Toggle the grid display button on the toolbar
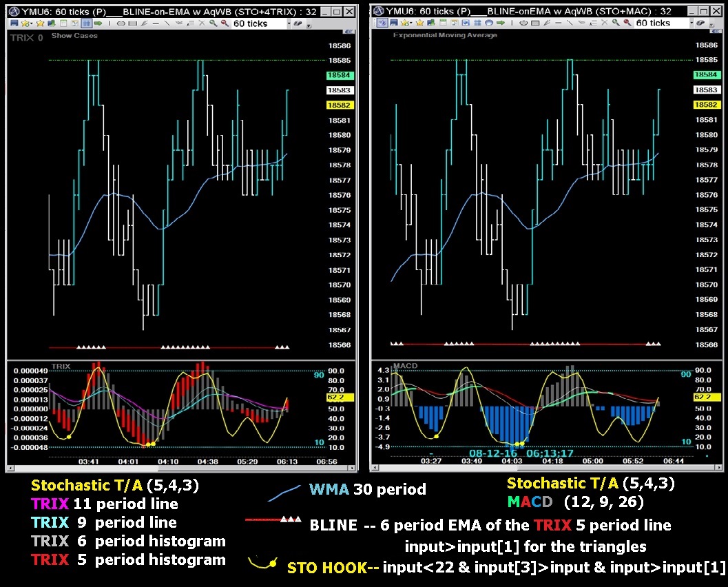 87,23
